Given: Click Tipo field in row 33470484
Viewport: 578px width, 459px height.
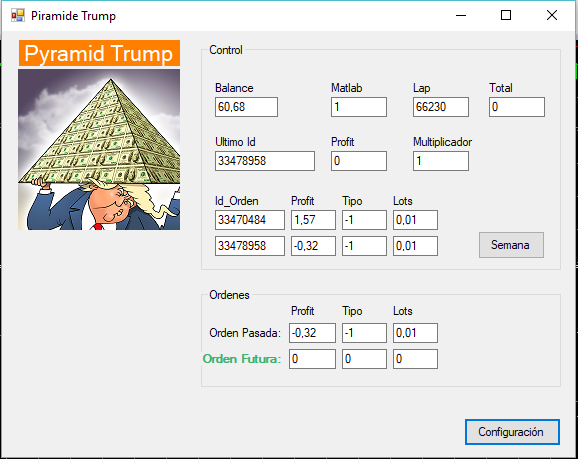Looking at the screenshot, I should 364,220.
